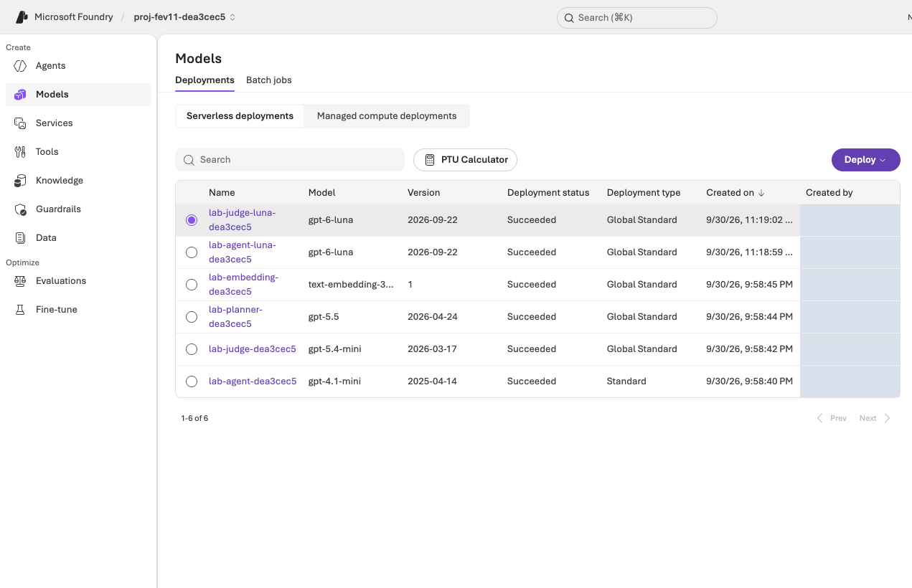This screenshot has height=588, width=912.
Task: Select the lab-agent-luna-dea3cec5 radio button
Action: (192, 252)
